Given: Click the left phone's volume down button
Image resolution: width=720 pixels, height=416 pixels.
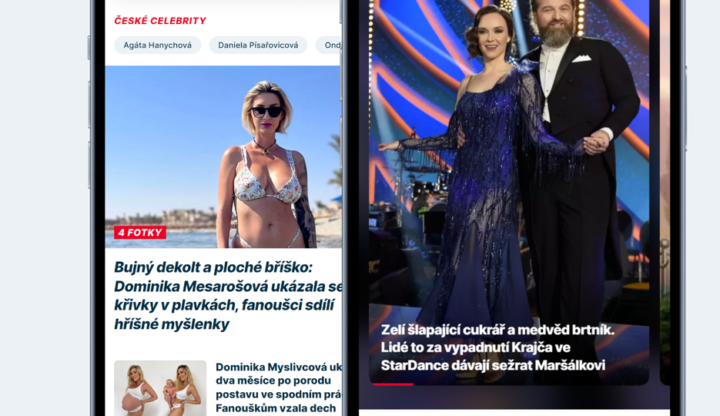Looking at the screenshot, I should pos(89,165).
